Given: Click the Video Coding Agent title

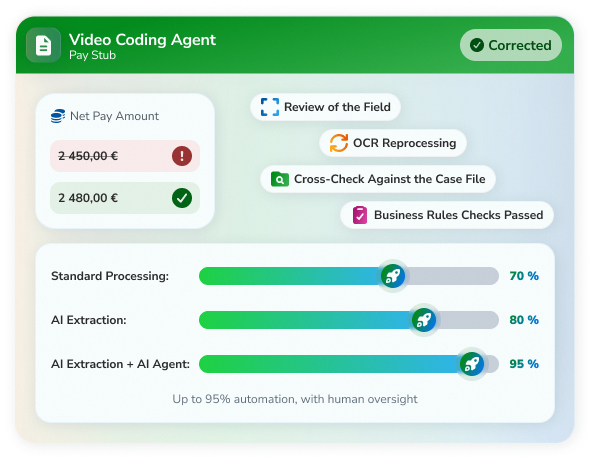Looking at the screenshot, I should pos(142,40).
